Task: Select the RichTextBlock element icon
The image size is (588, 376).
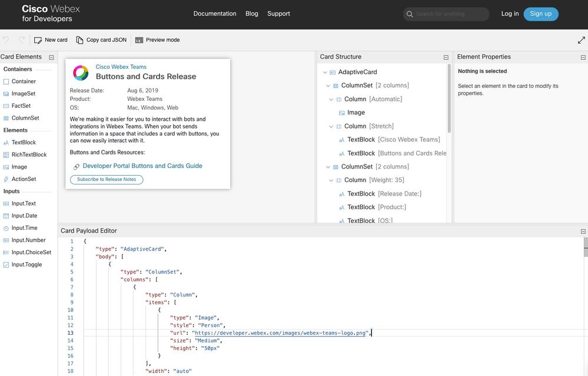Action: (6, 155)
